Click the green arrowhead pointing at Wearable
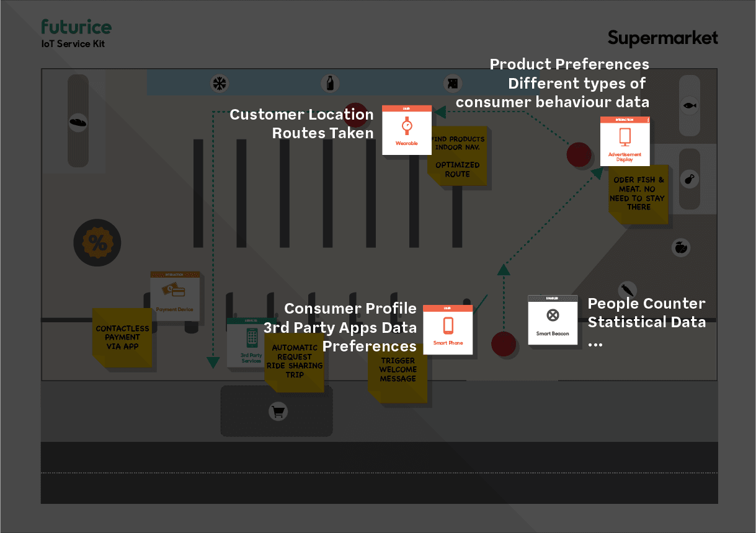This screenshot has width=756, height=533. [x=438, y=112]
